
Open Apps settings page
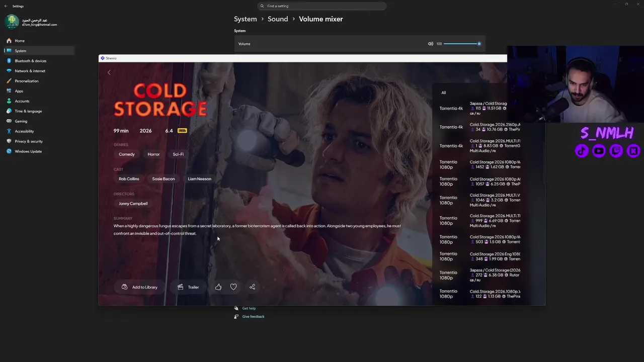(39, 91)
